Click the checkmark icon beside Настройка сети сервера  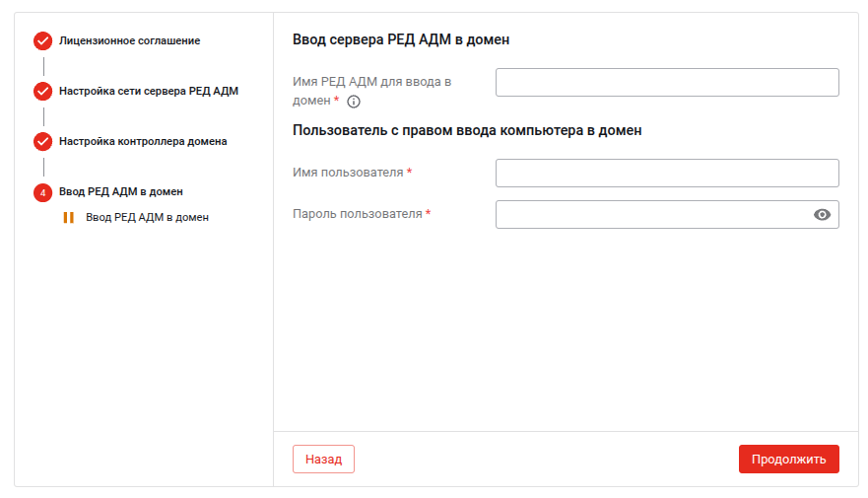coord(42,92)
